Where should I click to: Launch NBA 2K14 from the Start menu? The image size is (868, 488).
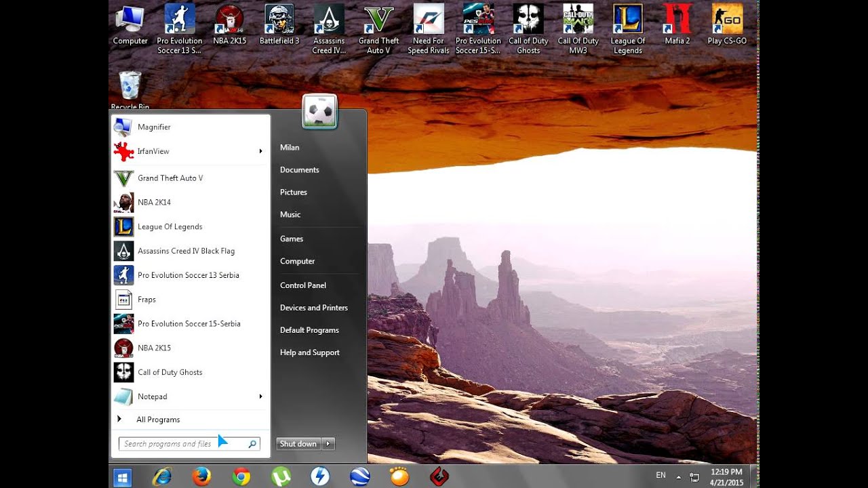(191, 203)
